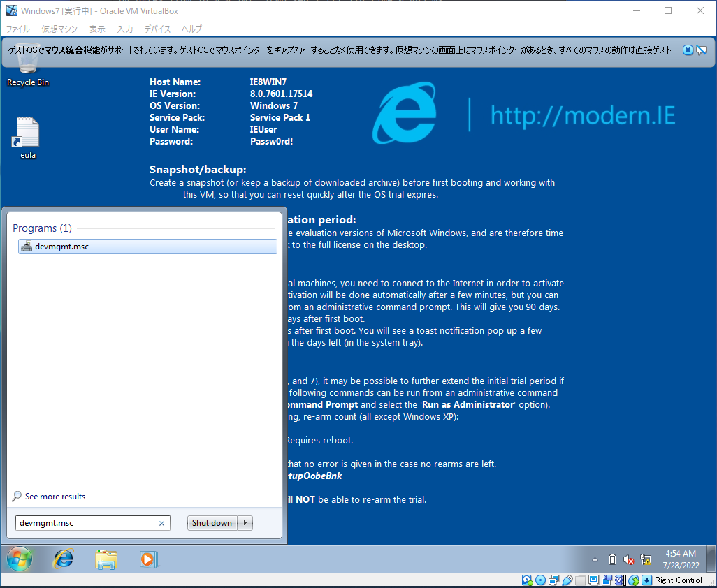This screenshot has width=717, height=588.
Task: Click the VirtualBox mouse integration status icon
Action: click(634, 580)
